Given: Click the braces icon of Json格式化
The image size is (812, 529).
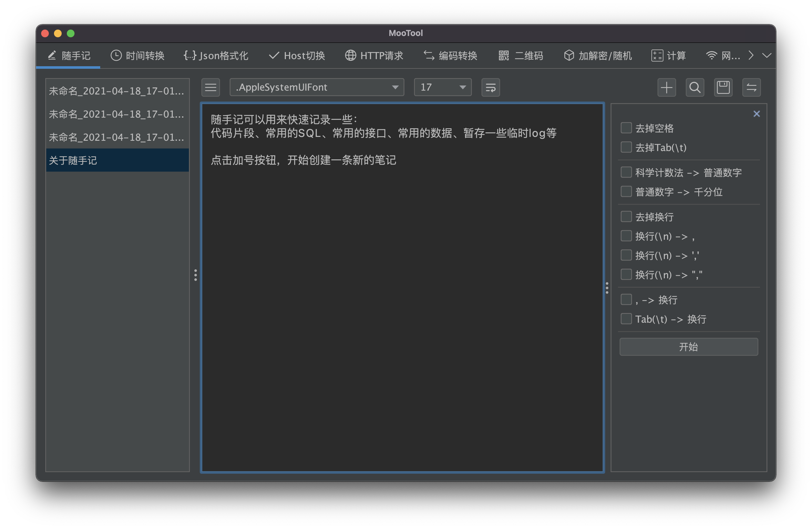Looking at the screenshot, I should tap(190, 55).
